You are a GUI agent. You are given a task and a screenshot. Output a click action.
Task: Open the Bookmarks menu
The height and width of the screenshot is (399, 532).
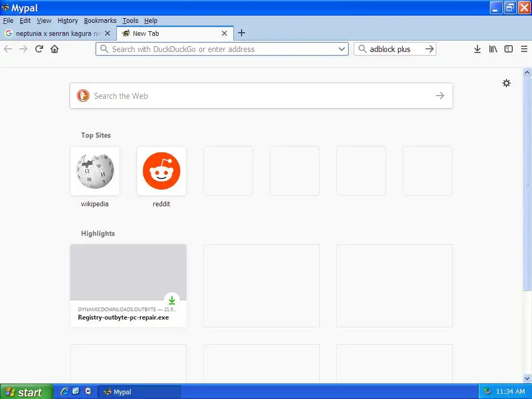[100, 21]
